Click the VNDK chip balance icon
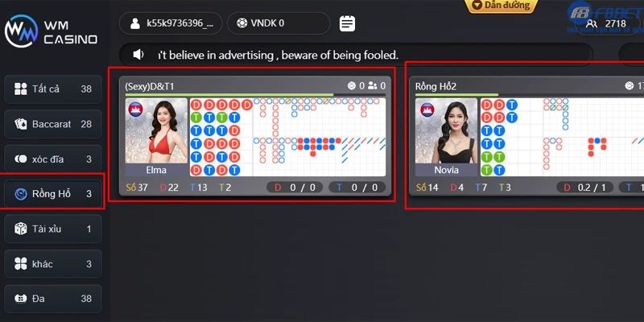 click(x=242, y=23)
